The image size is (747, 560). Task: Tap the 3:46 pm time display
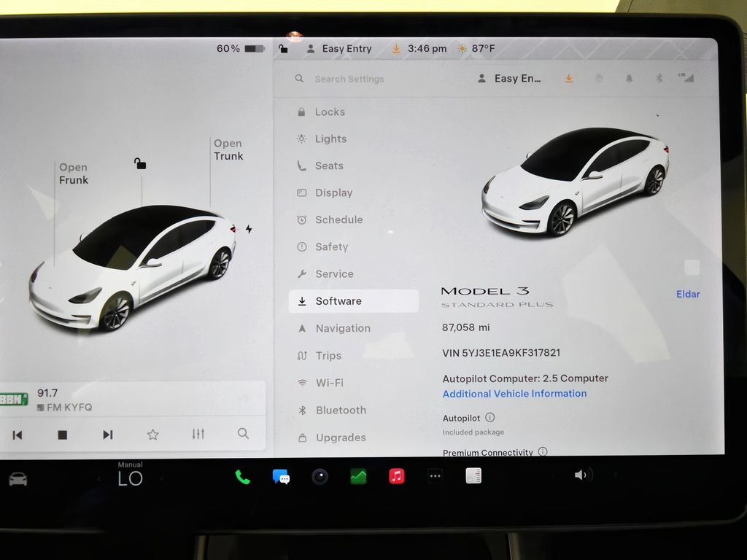coord(427,49)
